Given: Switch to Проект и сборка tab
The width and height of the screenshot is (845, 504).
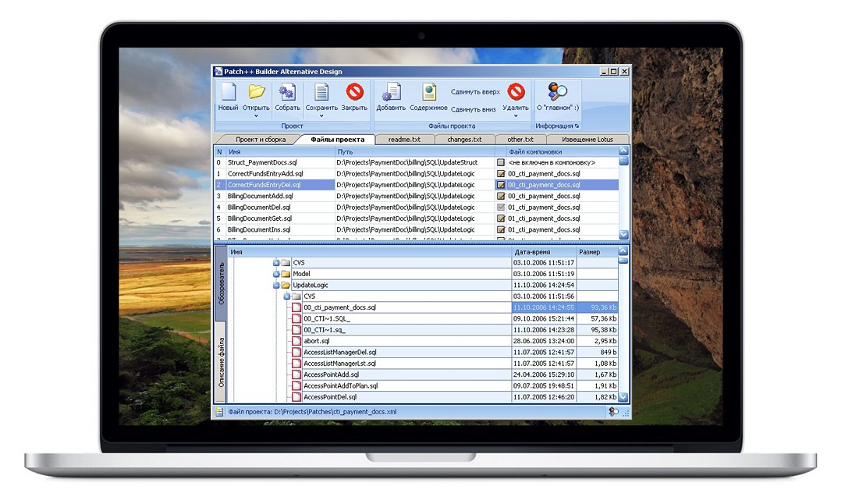Looking at the screenshot, I should (x=261, y=139).
